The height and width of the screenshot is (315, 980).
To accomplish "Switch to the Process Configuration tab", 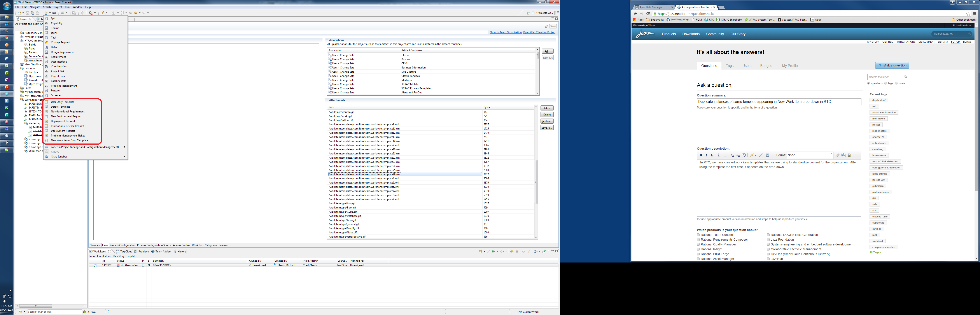I will 122,245.
